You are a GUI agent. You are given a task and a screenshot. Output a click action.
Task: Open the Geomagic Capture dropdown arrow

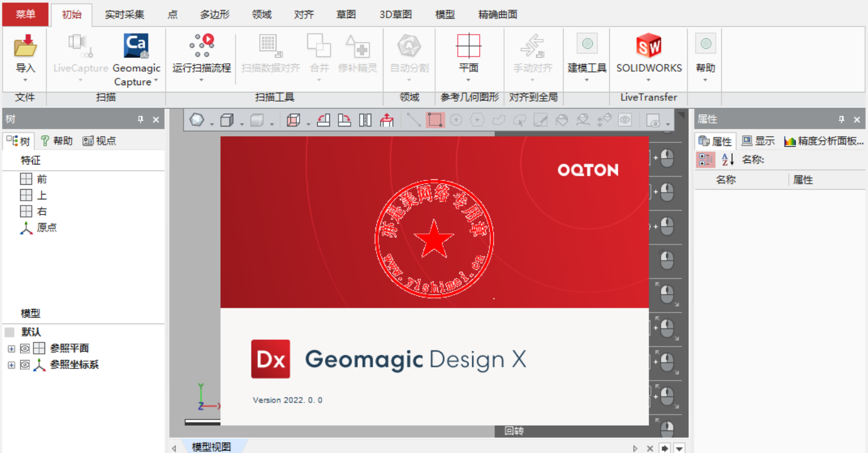tap(156, 81)
